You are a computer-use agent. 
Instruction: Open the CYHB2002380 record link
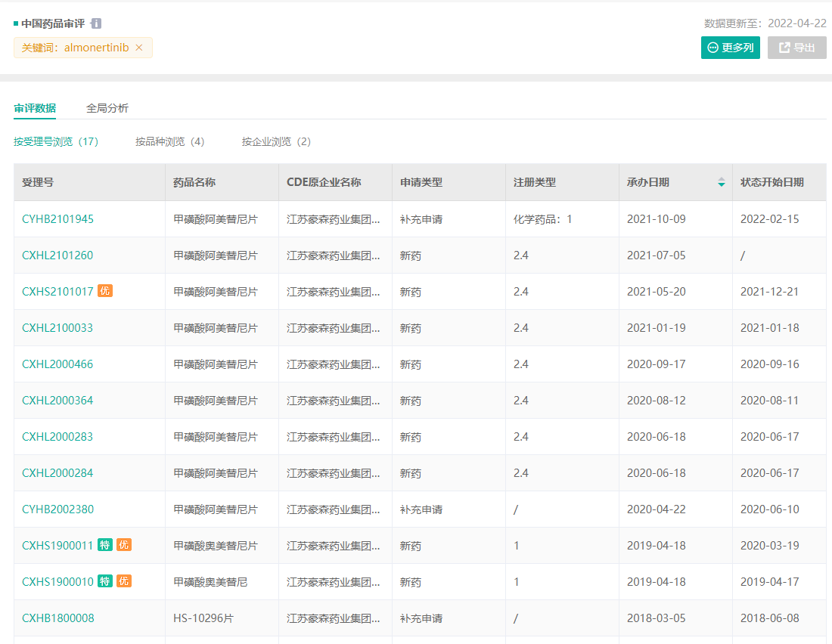[58, 509]
